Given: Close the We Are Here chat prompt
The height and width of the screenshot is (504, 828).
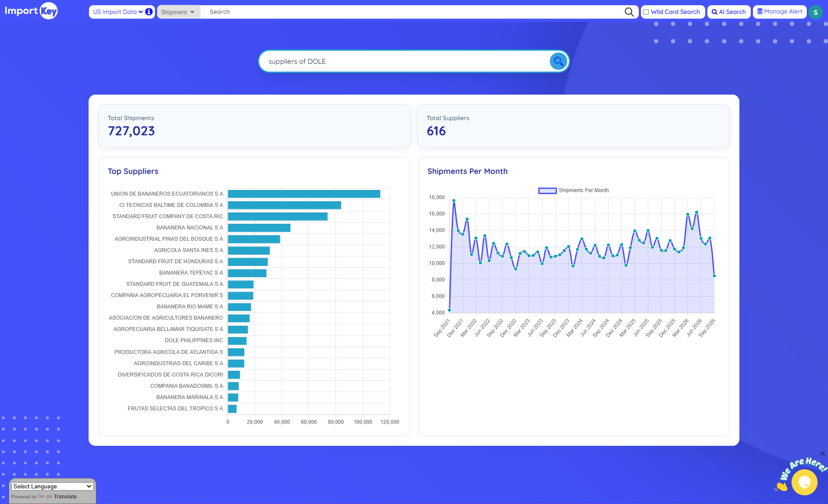Looking at the screenshot, I should point(822,454).
